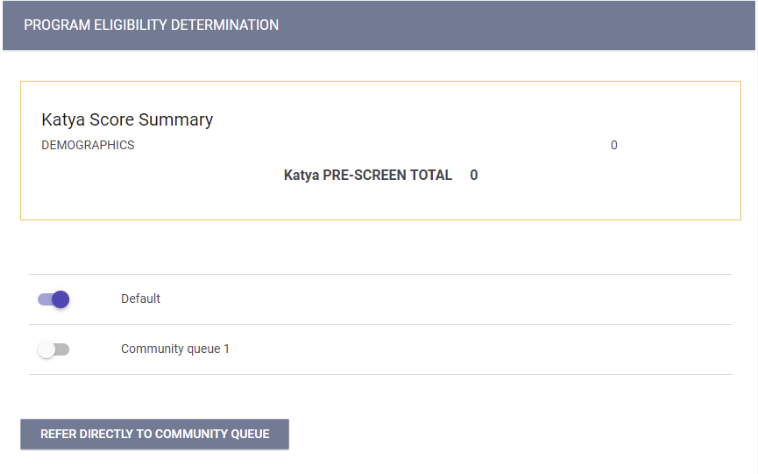This screenshot has height=474, width=758.
Task: Click the word ELIGIBILITY in the header
Action: click(x=128, y=25)
